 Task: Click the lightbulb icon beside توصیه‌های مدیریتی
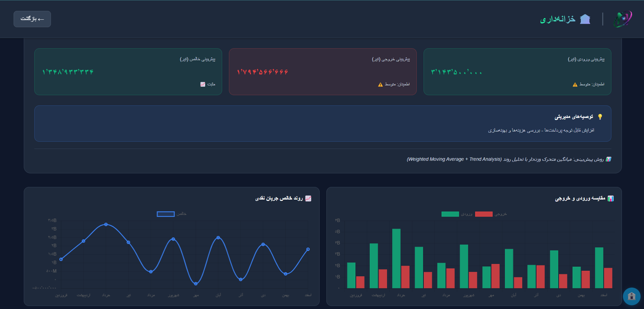tap(600, 117)
